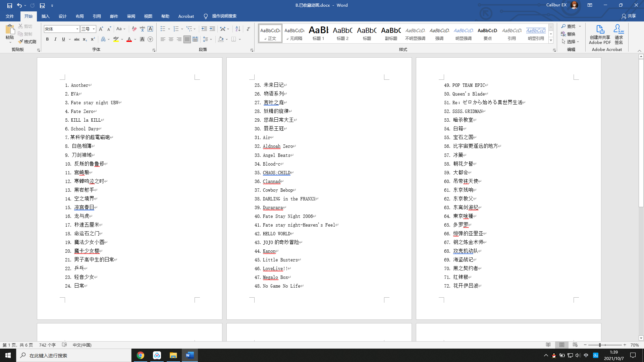Image resolution: width=644 pixels, height=362 pixels.
Task: Click the grow font size icon
Action: [101, 29]
